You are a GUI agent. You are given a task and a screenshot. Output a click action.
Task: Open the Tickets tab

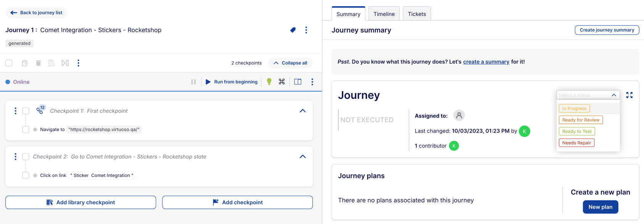click(x=417, y=13)
